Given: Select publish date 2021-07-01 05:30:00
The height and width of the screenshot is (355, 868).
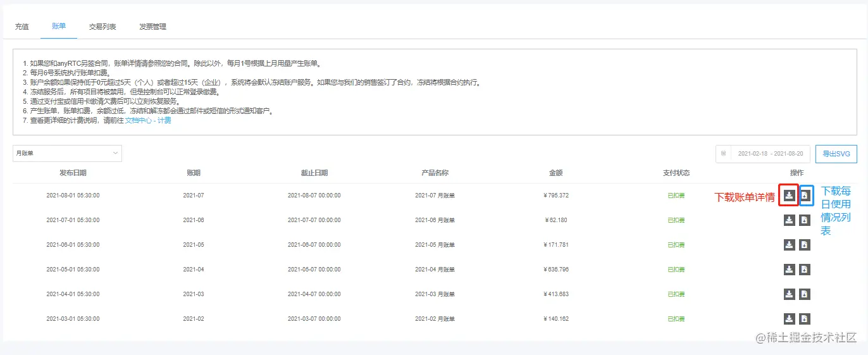Looking at the screenshot, I should pyautogui.click(x=73, y=220).
